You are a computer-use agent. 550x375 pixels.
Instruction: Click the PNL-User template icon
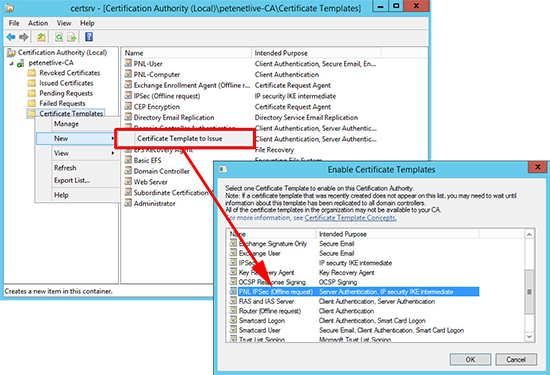(128, 63)
